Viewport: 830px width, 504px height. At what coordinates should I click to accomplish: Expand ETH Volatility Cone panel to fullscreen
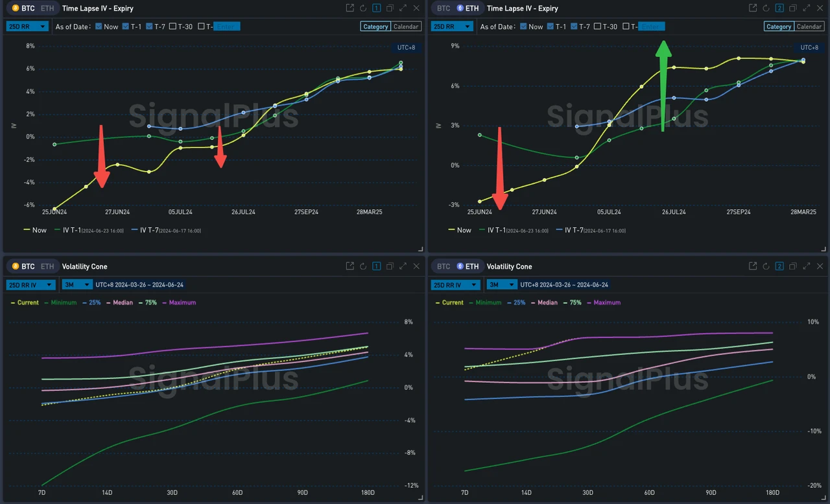806,266
